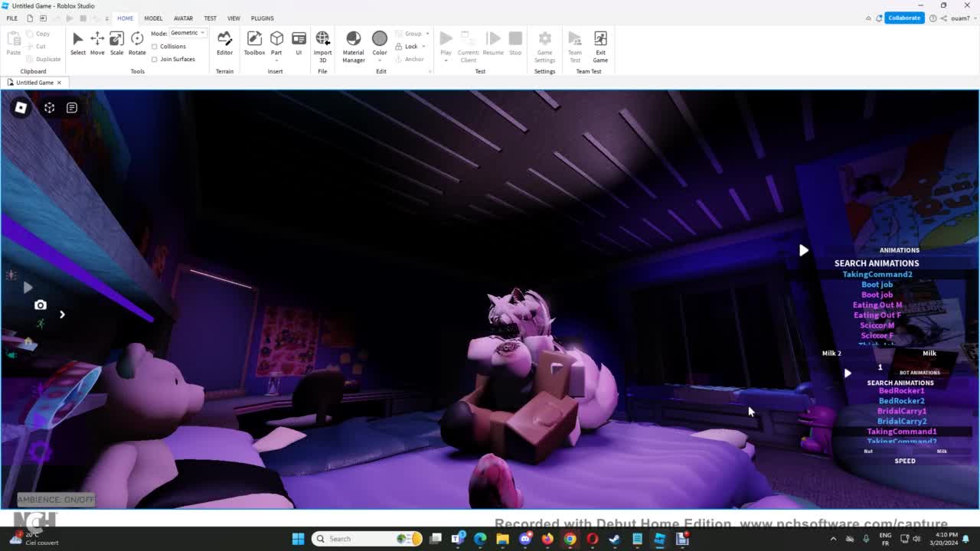Click the Collaborate button

click(x=904, y=18)
